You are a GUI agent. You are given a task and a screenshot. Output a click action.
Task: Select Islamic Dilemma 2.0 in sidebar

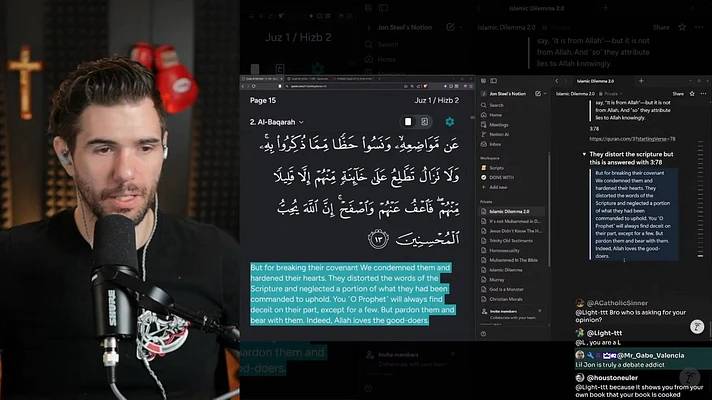click(513, 212)
